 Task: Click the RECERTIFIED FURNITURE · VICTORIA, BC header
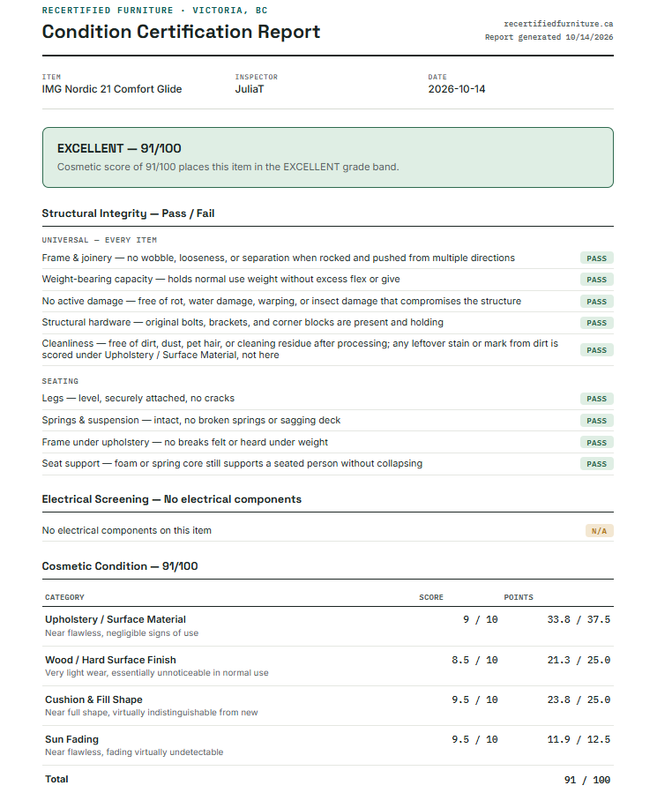tap(154, 10)
